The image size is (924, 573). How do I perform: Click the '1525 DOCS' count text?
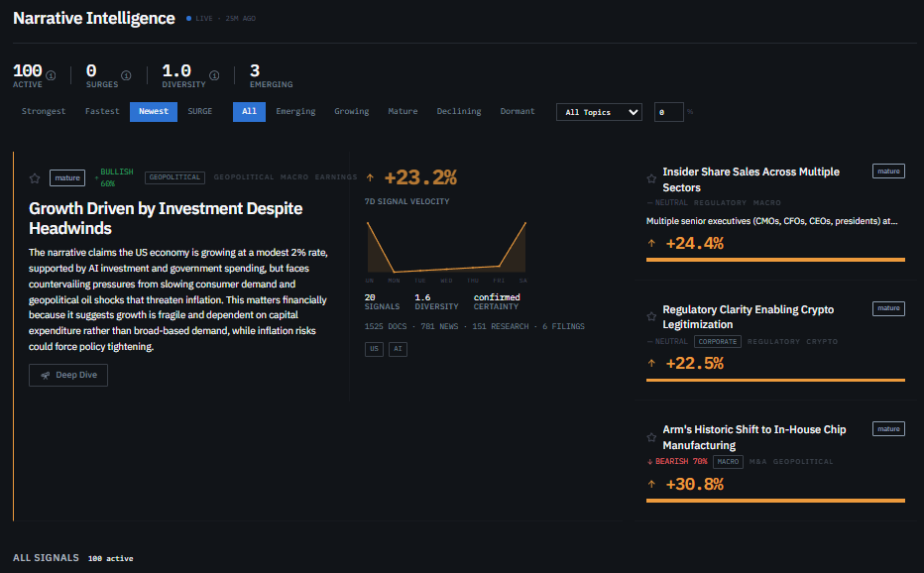click(x=386, y=326)
